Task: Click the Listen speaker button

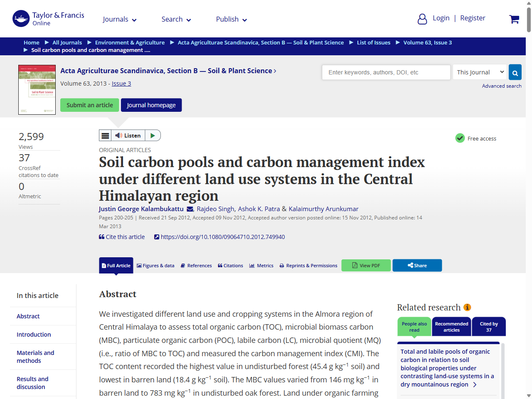Action: click(128, 135)
